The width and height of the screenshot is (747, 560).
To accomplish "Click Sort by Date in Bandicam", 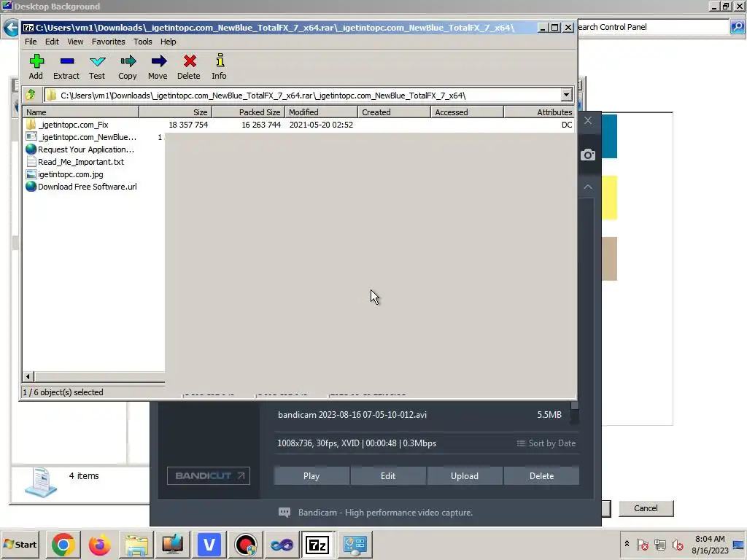I will tap(546, 443).
